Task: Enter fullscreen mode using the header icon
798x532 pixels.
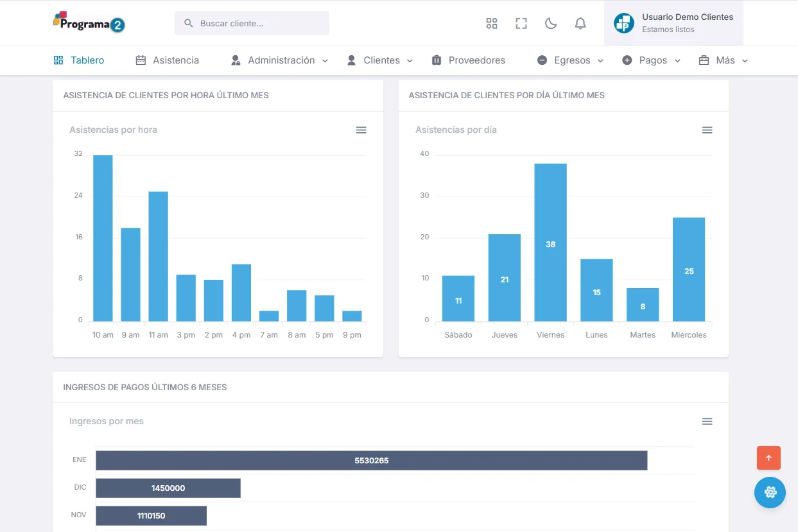Action: [521, 24]
